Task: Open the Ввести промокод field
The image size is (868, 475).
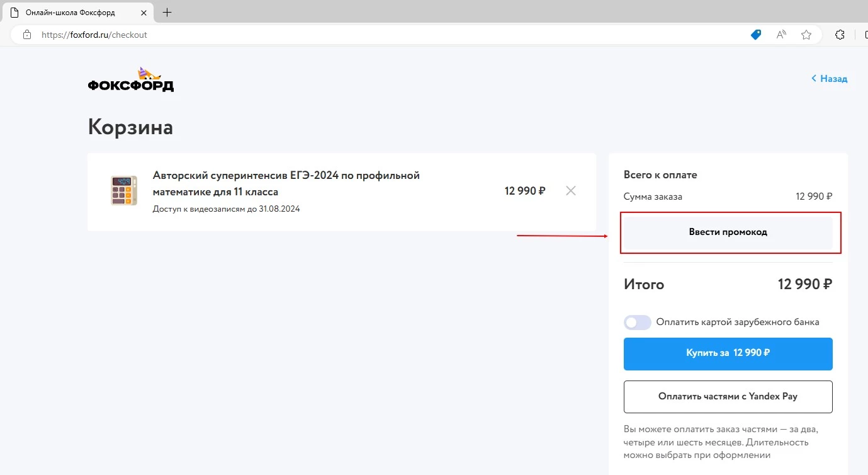Action: (x=728, y=232)
